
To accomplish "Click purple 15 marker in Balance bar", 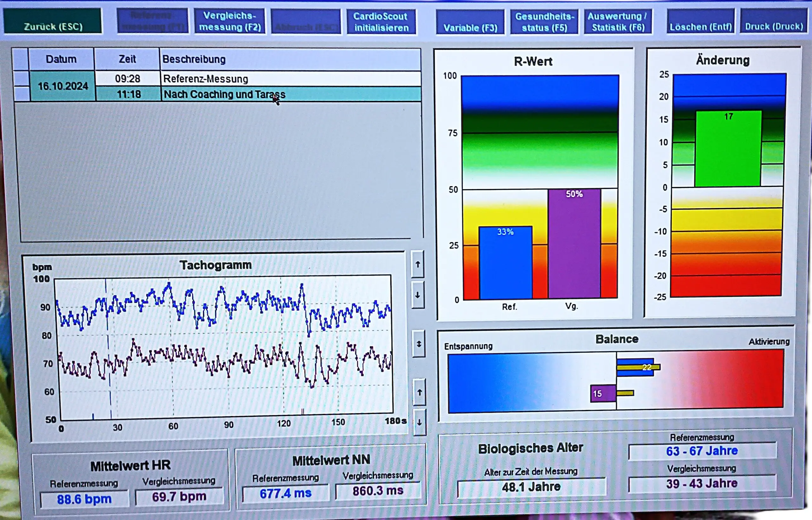I will pyautogui.click(x=603, y=394).
